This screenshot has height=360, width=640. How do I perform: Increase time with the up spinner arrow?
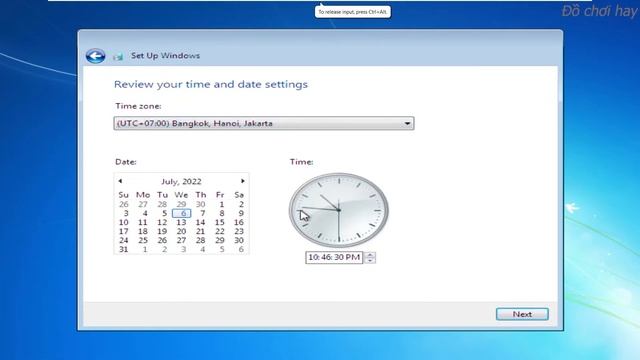point(370,255)
